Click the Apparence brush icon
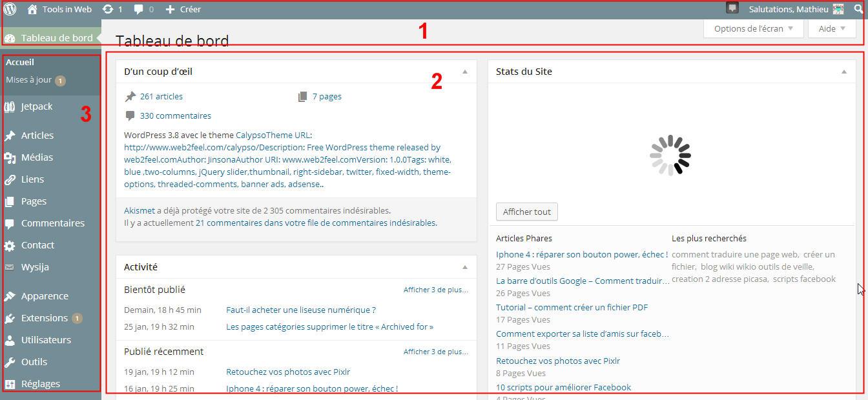The image size is (868, 400). tap(10, 296)
